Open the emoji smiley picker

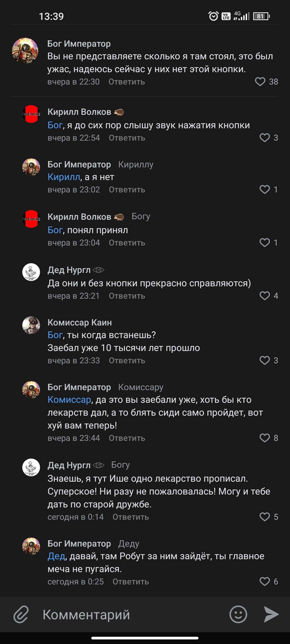238,614
